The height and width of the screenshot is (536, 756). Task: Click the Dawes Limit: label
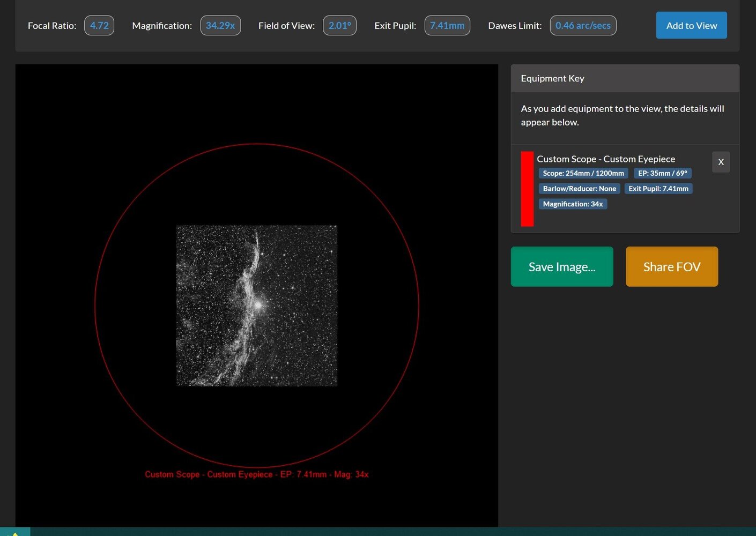point(515,26)
